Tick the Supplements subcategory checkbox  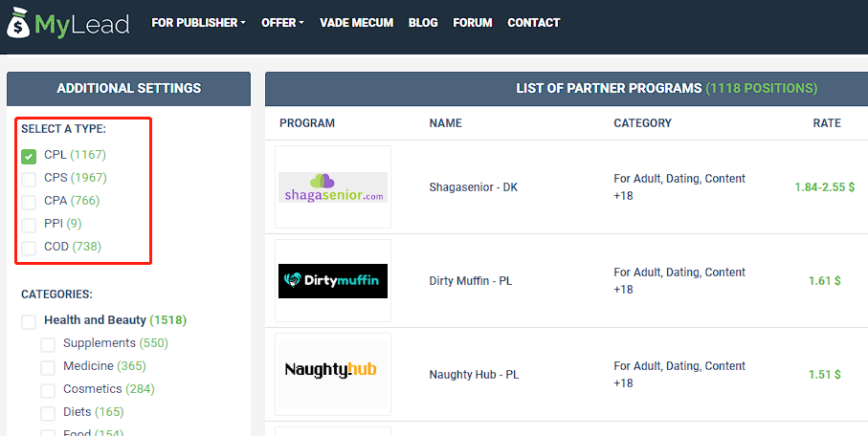tap(48, 345)
